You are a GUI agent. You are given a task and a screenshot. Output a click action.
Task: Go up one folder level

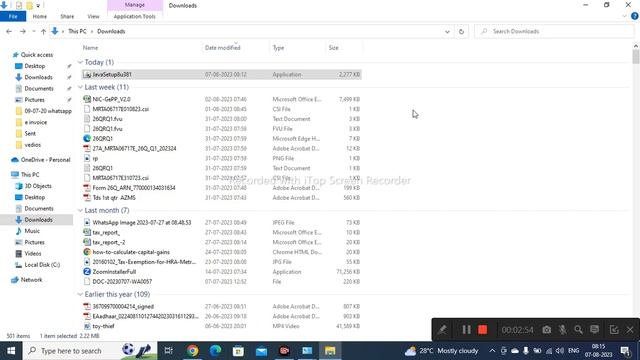[x=43, y=31]
